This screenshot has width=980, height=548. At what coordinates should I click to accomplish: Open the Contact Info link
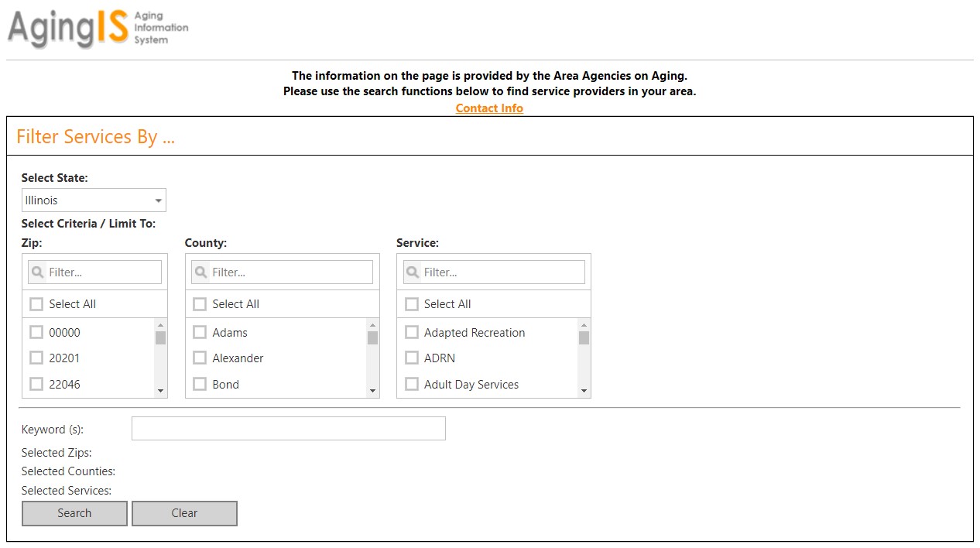489,108
